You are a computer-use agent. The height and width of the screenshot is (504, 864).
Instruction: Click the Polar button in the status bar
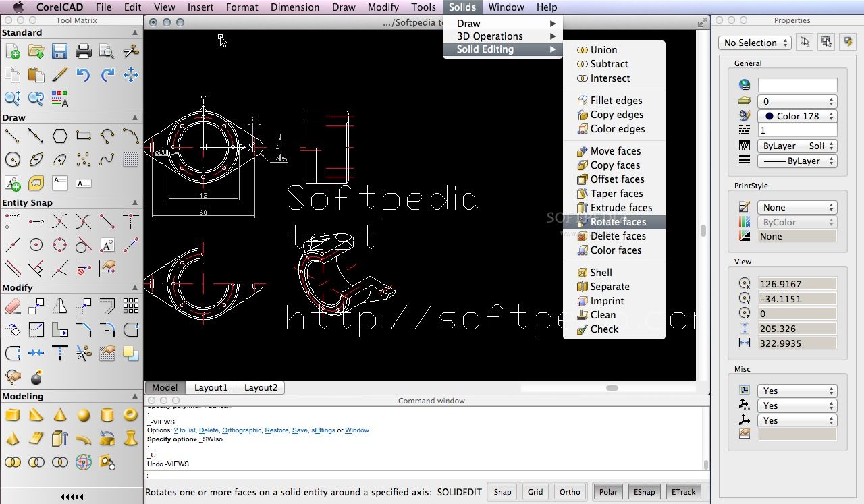click(608, 492)
